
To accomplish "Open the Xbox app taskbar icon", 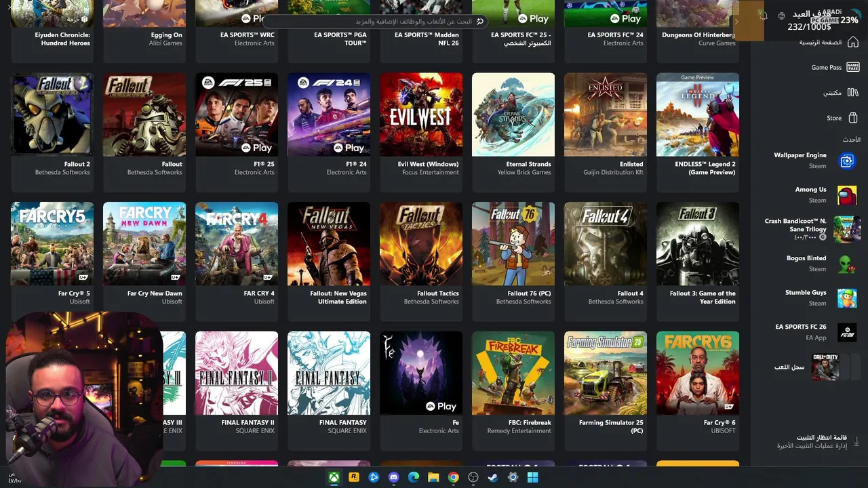I will pyautogui.click(x=334, y=477).
